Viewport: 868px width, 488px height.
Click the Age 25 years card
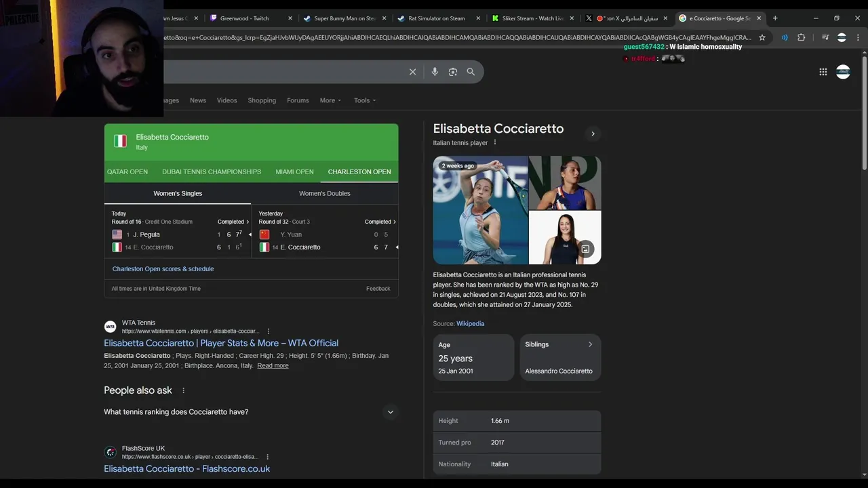[473, 357]
